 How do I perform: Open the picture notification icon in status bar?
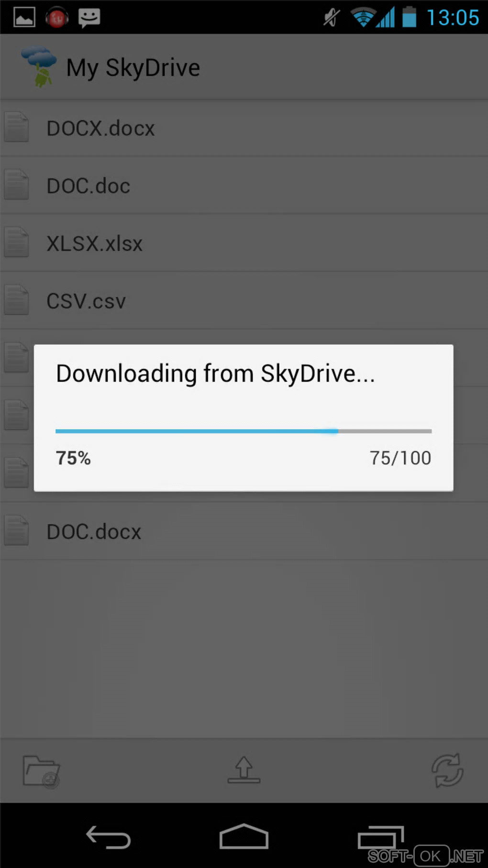(24, 18)
